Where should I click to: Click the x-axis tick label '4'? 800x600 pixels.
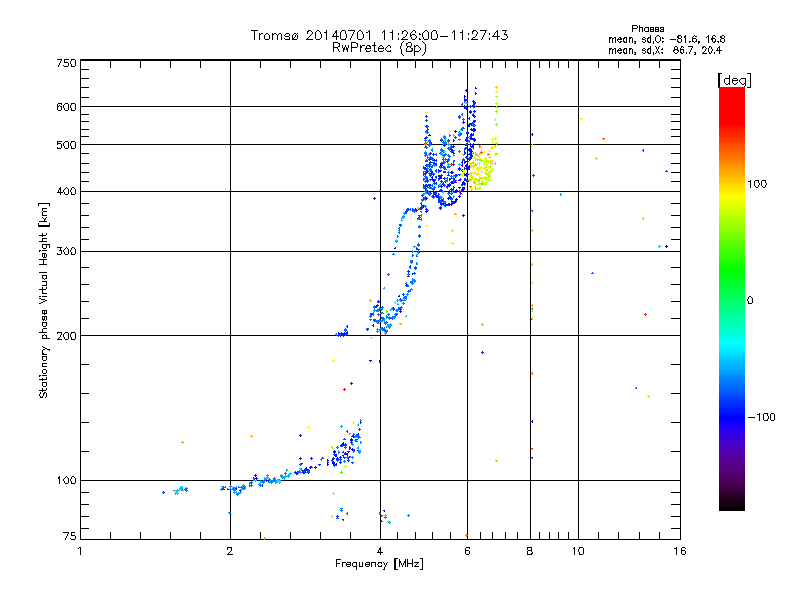380,551
